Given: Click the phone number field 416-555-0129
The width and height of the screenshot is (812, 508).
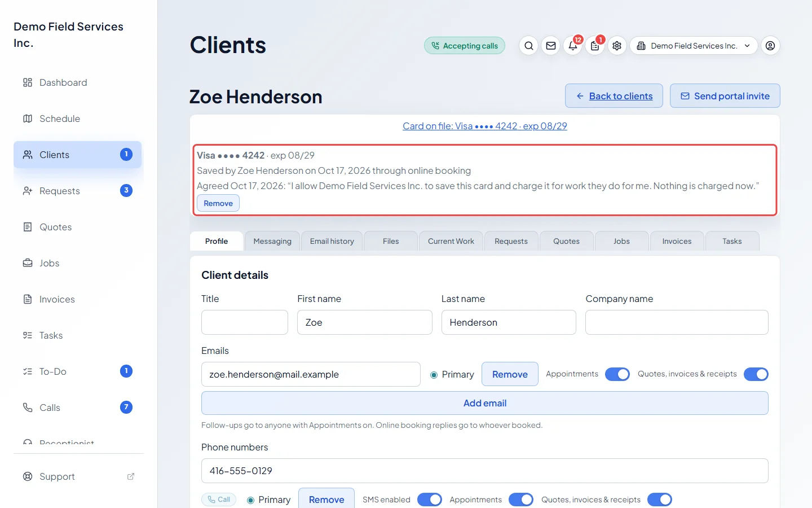Looking at the screenshot, I should click(x=485, y=471).
